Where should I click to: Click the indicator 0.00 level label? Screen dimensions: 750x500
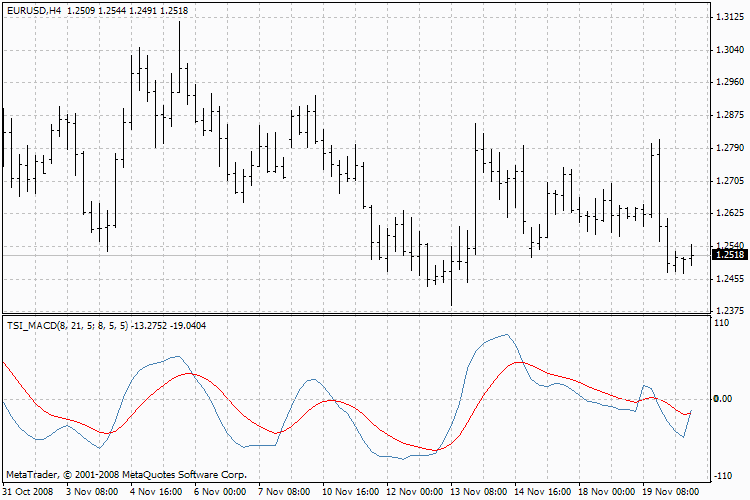pyautogui.click(x=723, y=399)
